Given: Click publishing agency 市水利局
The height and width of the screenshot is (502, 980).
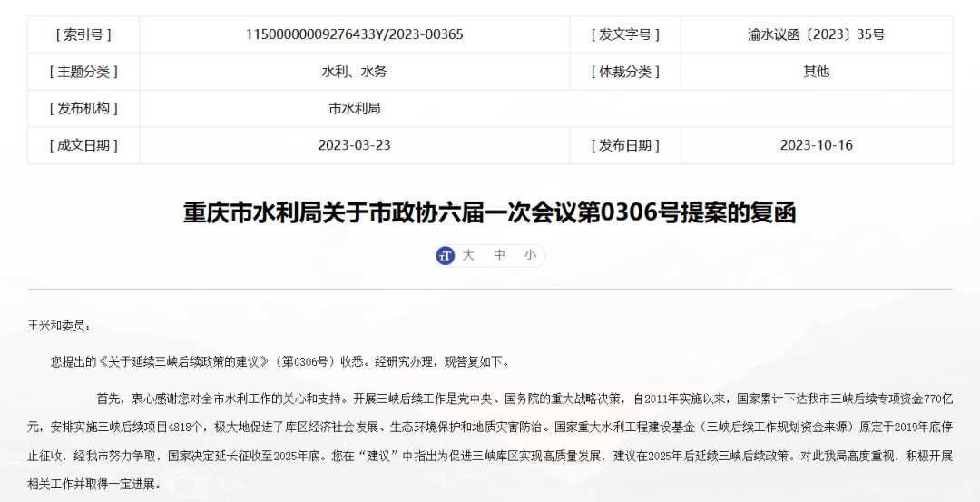Looking at the screenshot, I should point(354,108).
